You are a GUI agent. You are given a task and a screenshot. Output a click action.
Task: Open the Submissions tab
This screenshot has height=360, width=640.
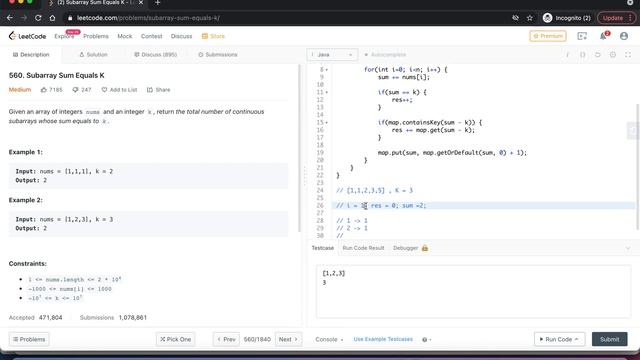[218, 55]
